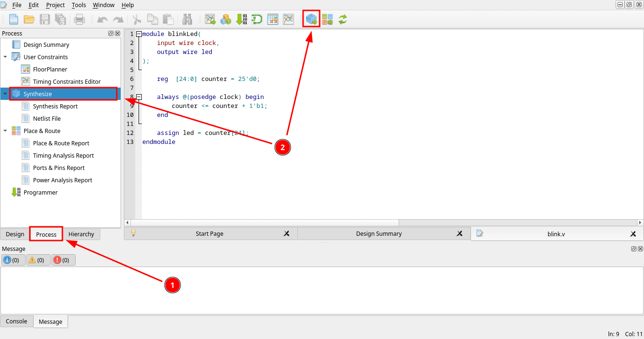Toggle warning messages filter (0)
The height and width of the screenshot is (339, 644).
coord(38,260)
